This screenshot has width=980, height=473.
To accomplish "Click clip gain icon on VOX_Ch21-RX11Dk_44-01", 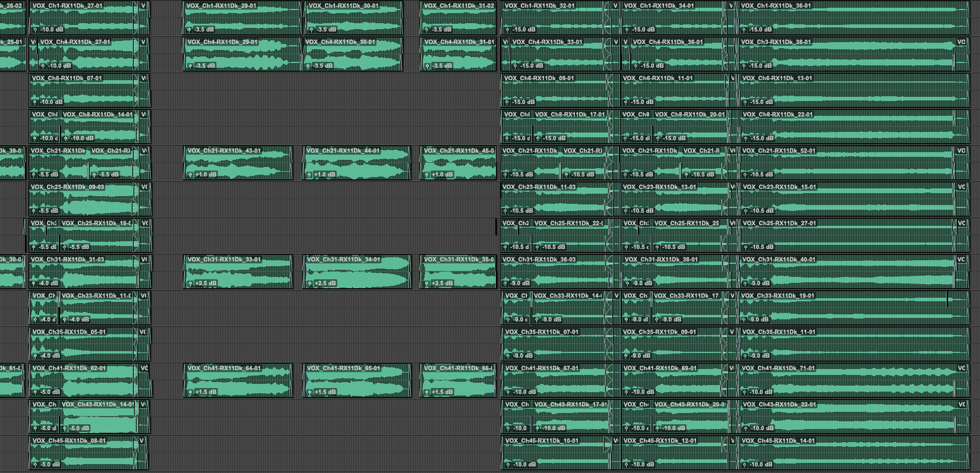I will [x=308, y=175].
